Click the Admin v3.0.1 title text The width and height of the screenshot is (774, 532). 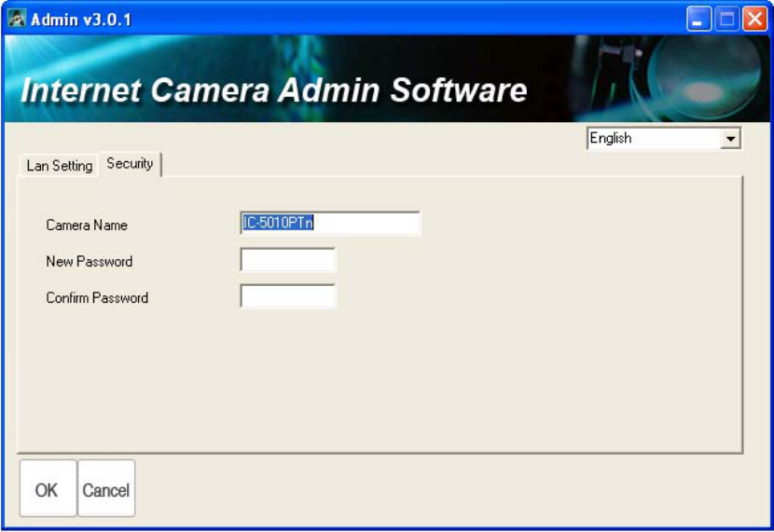click(x=81, y=20)
